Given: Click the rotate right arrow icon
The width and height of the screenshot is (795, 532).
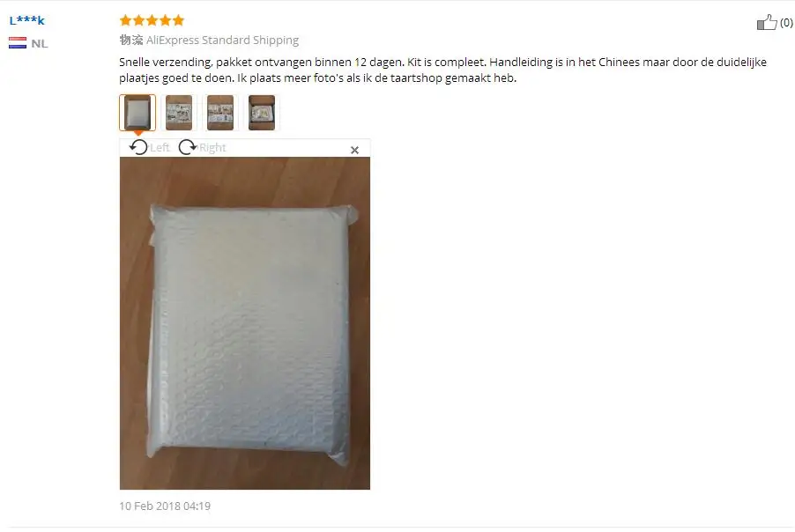Looking at the screenshot, I should pos(188,147).
